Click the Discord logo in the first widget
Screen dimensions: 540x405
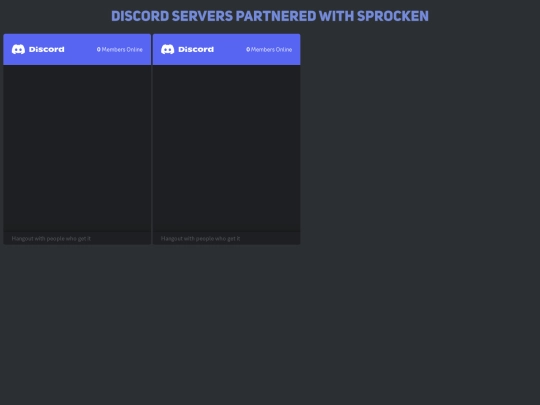tap(38, 49)
